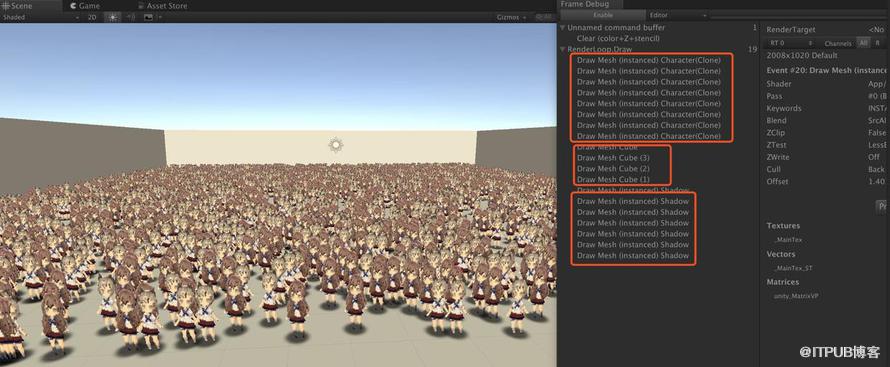Open the Editor connection dropdown
The width and height of the screenshot is (890, 367).
coord(678,15)
